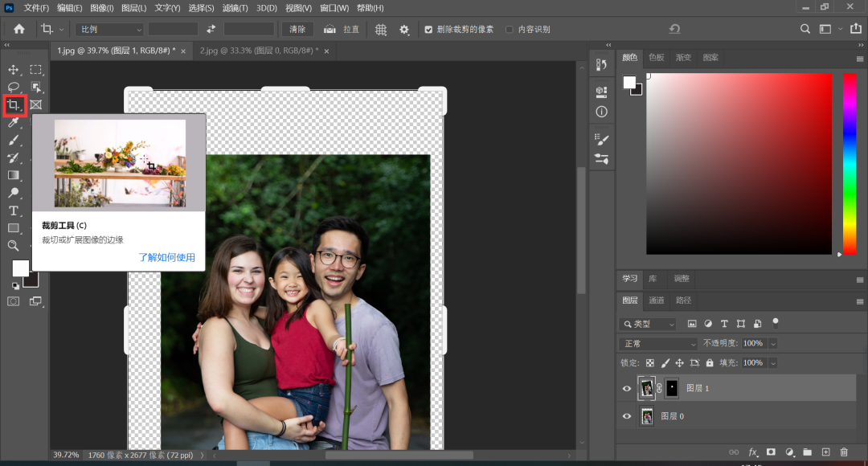The width and height of the screenshot is (868, 466).
Task: Create a new layer group folder icon
Action: [808, 452]
